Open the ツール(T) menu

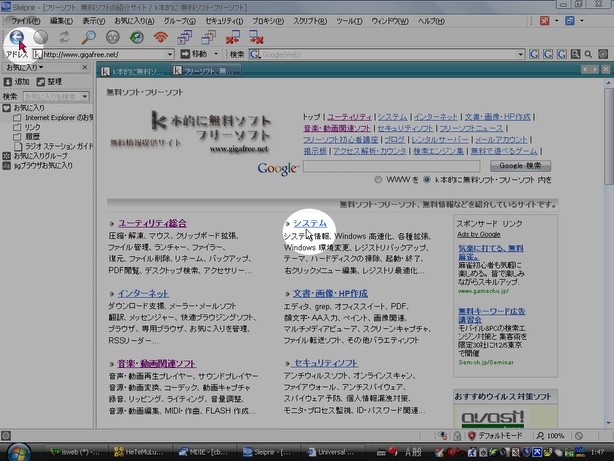coord(349,21)
